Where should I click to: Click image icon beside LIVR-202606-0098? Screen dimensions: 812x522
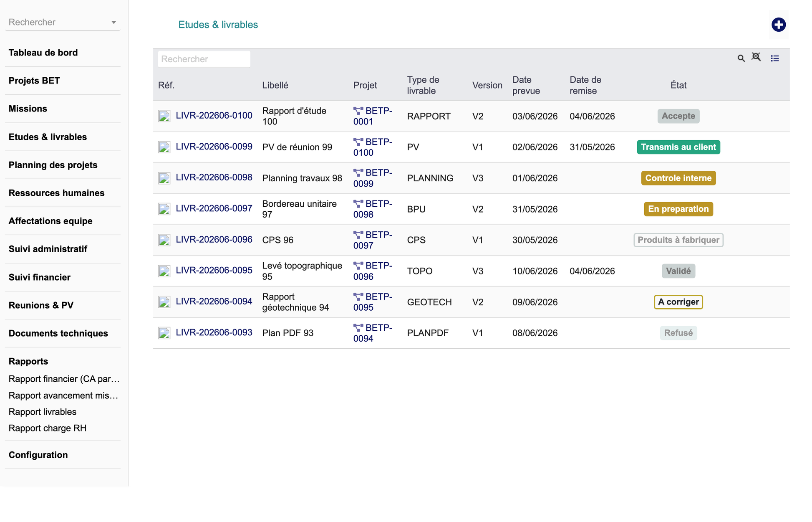point(164,178)
